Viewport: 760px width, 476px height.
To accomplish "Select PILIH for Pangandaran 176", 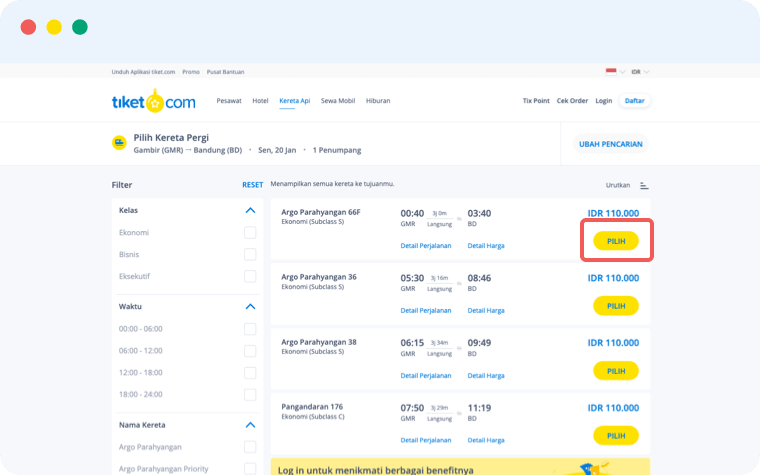I will (x=616, y=436).
